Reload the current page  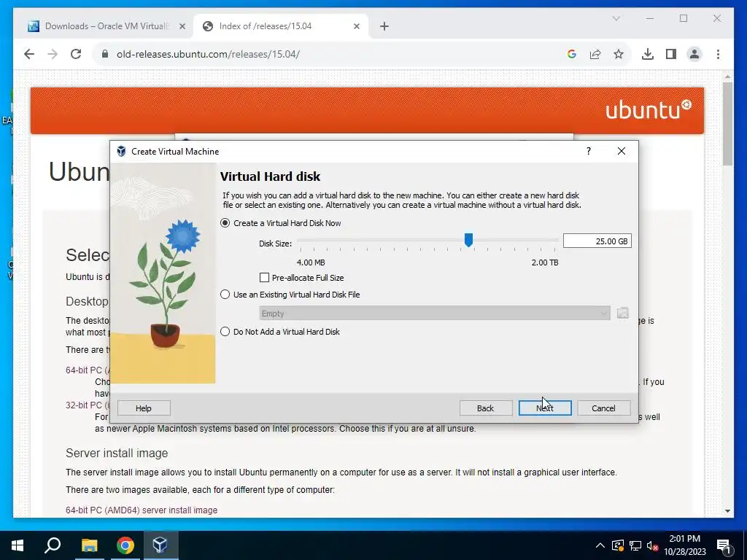point(76,54)
